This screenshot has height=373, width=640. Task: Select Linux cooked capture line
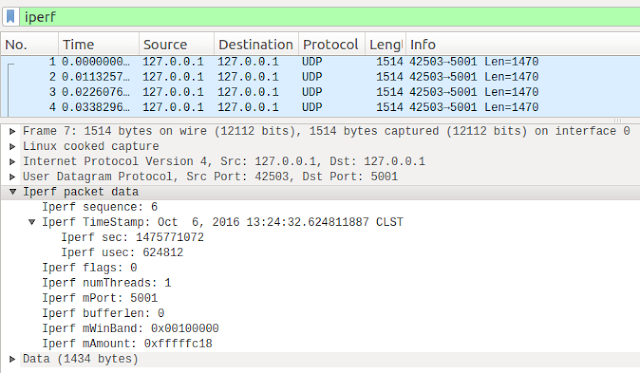pyautogui.click(x=91, y=146)
